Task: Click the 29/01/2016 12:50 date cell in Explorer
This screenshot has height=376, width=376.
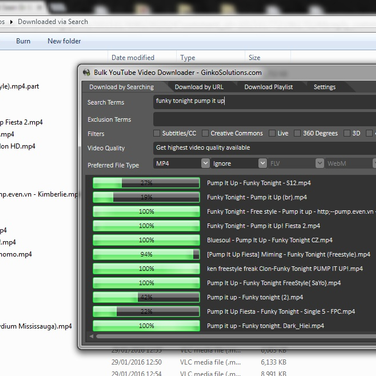Action: [137, 362]
